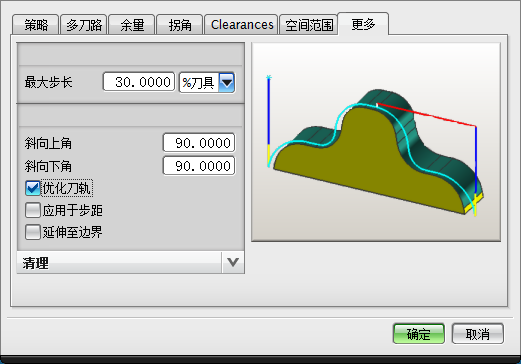
Task: Switch to the 空间范围 tab
Action: pos(309,25)
